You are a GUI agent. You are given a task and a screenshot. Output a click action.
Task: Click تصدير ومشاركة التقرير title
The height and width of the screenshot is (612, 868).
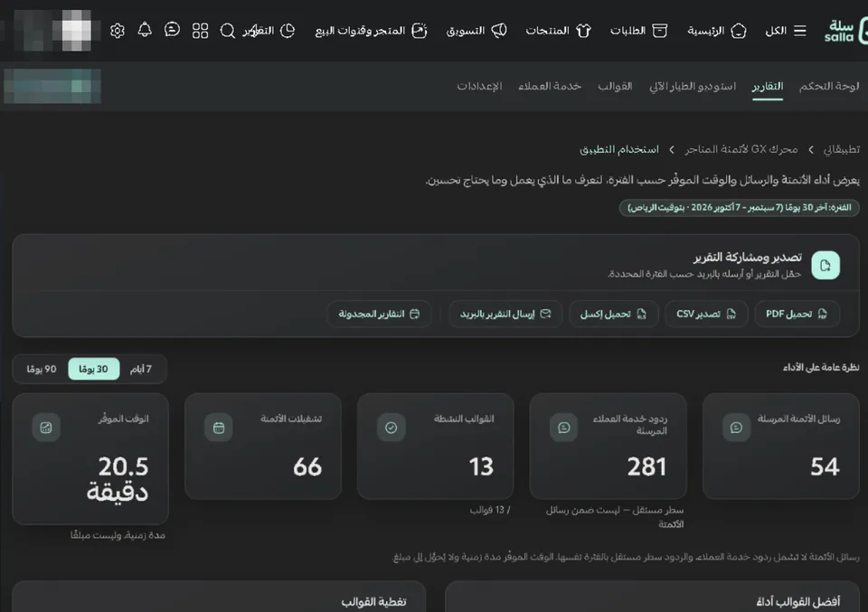point(748,258)
